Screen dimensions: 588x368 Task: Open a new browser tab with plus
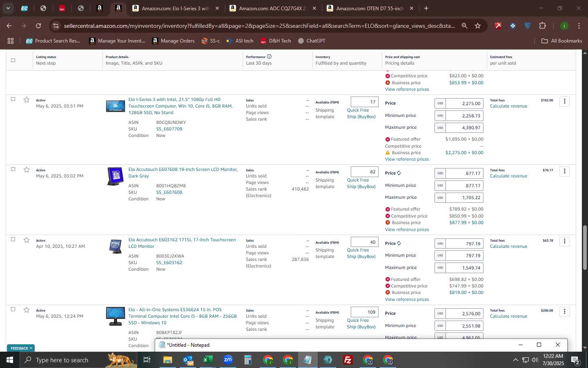point(426,8)
